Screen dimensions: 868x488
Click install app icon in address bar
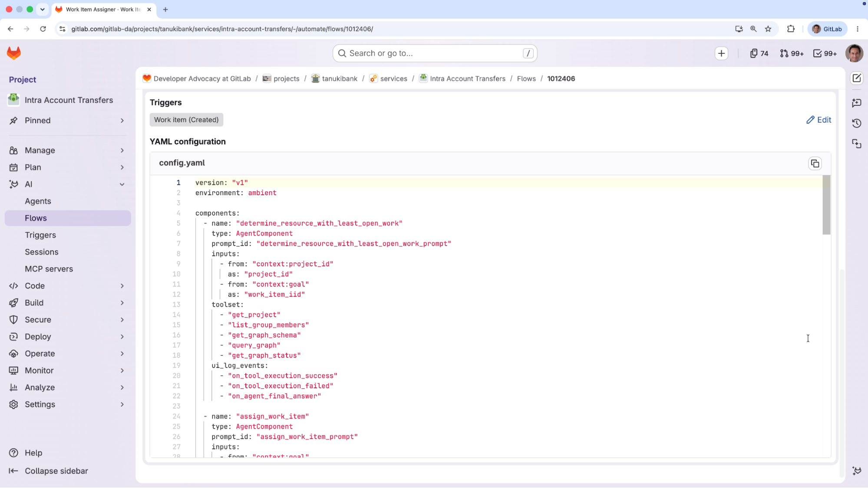click(739, 29)
